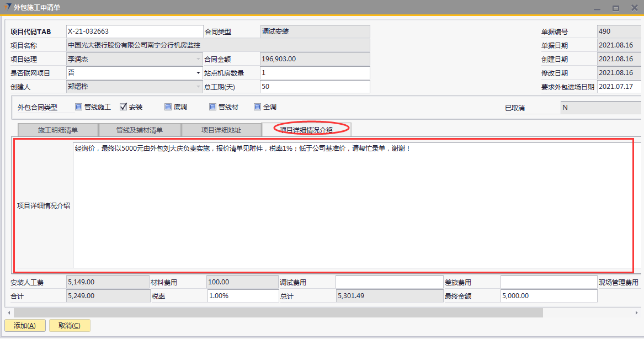Tick the 底调 checkbox
Image resolution: width=644 pixels, height=339 pixels.
(x=168, y=107)
